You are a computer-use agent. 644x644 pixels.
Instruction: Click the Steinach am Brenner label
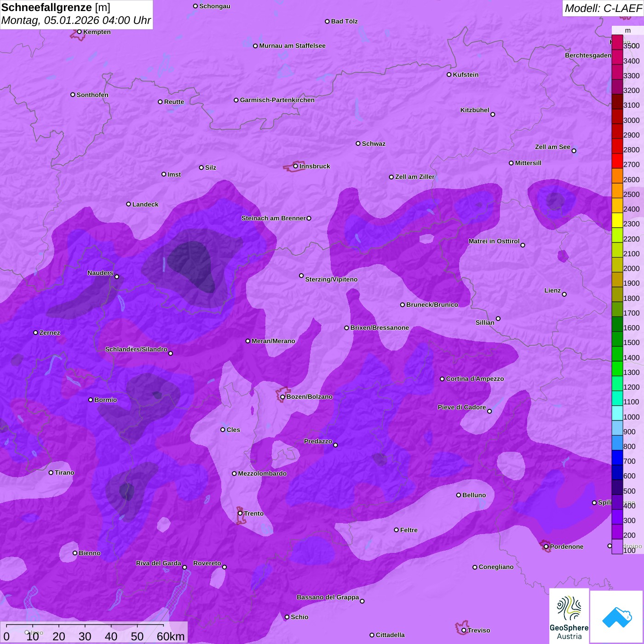click(273, 218)
